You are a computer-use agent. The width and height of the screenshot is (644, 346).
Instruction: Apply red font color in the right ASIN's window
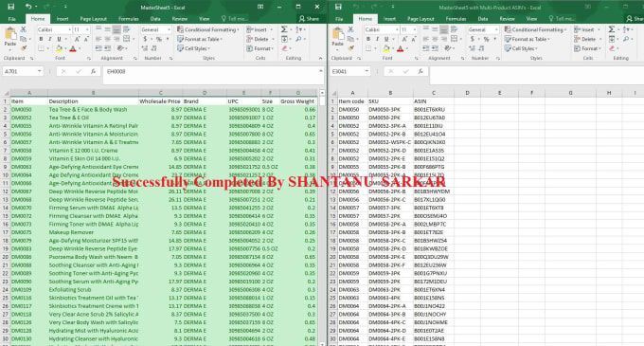[400, 48]
